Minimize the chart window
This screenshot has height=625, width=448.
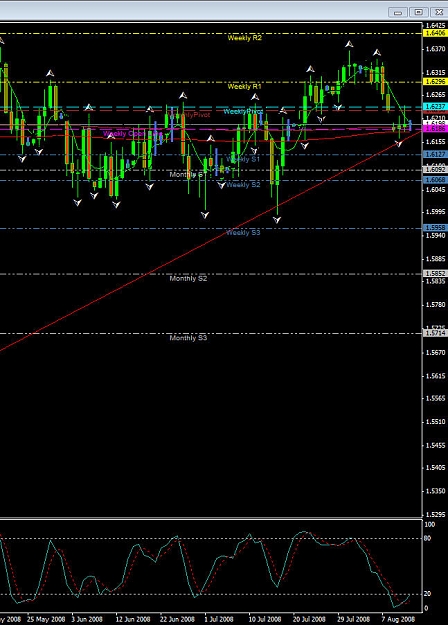(397, 12)
